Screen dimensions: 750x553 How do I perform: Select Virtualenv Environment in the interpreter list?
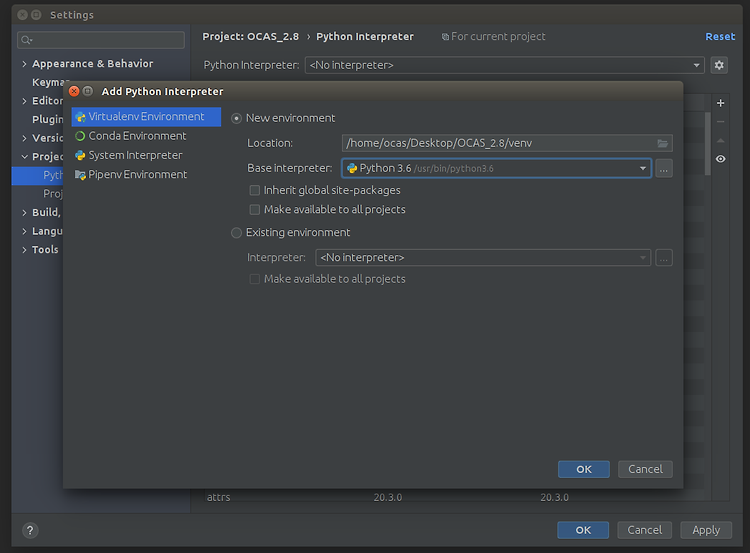(146, 117)
